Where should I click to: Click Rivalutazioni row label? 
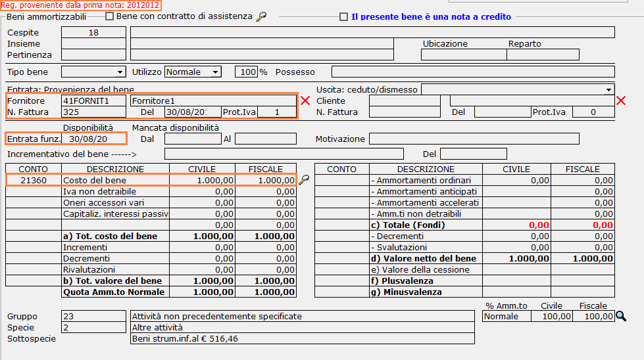[89, 270]
